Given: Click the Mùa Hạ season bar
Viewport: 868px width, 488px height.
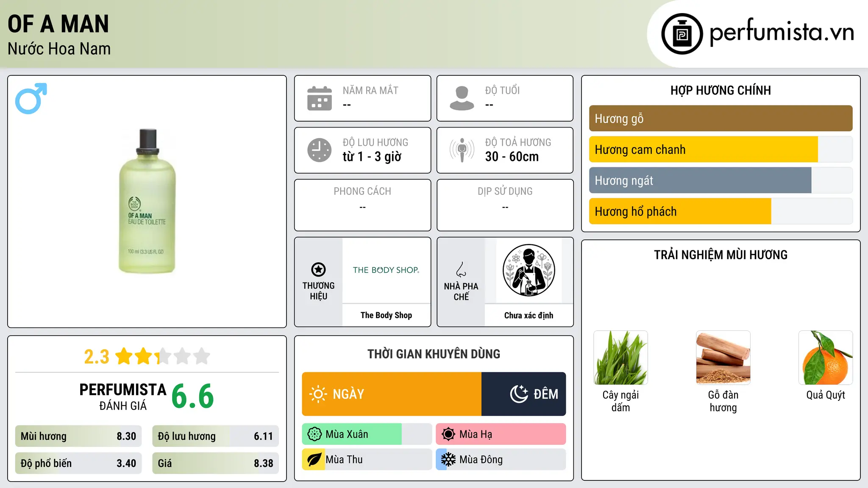Looking at the screenshot, I should 501,434.
